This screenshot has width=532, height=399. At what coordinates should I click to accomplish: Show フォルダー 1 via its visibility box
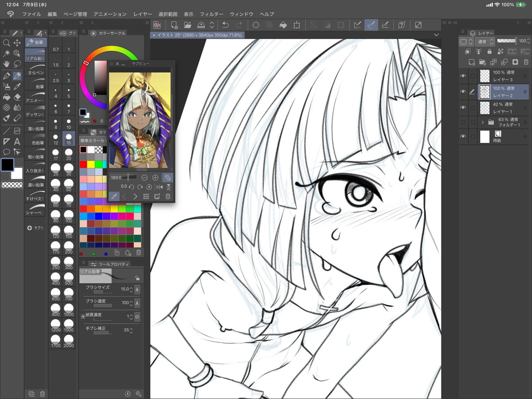point(463,122)
